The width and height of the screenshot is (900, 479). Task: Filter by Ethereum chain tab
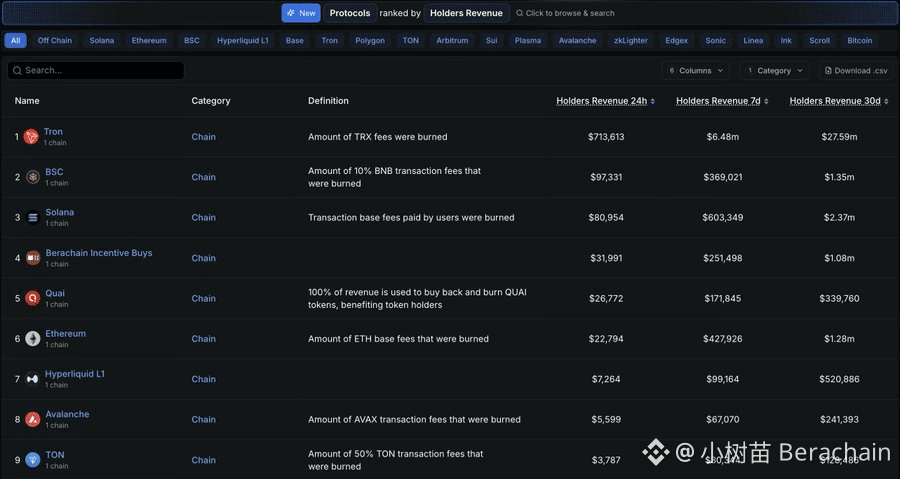point(149,40)
